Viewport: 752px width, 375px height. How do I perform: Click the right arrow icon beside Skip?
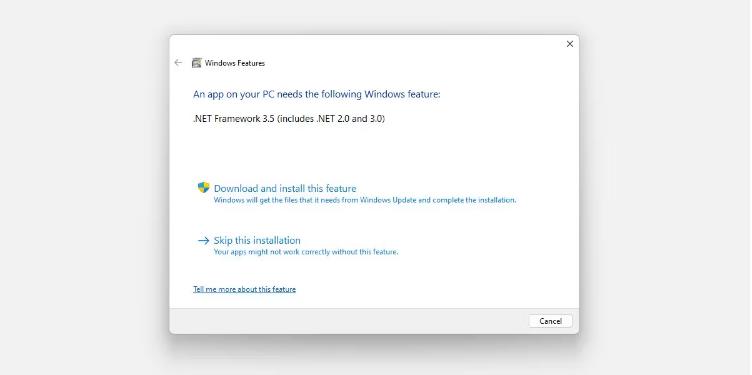coord(203,241)
